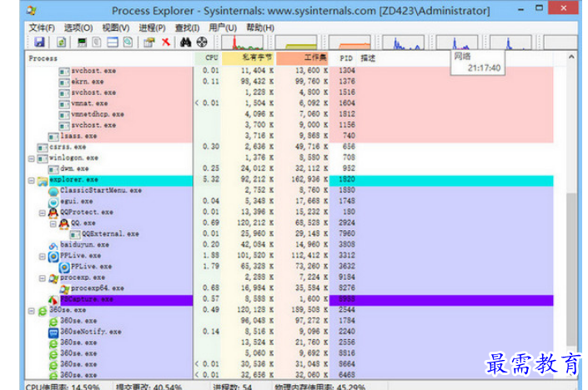
Task: Open the 选项(O) menu
Action: (x=78, y=27)
